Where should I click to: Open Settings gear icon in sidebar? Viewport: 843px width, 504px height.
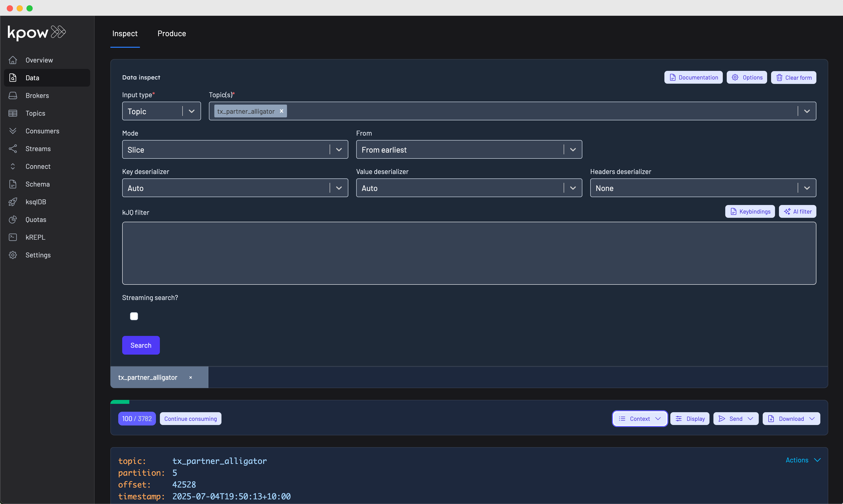(x=13, y=255)
